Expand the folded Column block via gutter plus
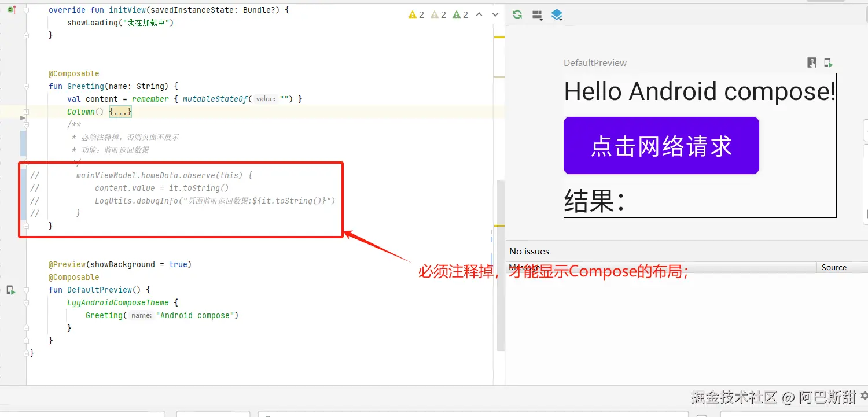The width and height of the screenshot is (868, 417). click(x=27, y=112)
